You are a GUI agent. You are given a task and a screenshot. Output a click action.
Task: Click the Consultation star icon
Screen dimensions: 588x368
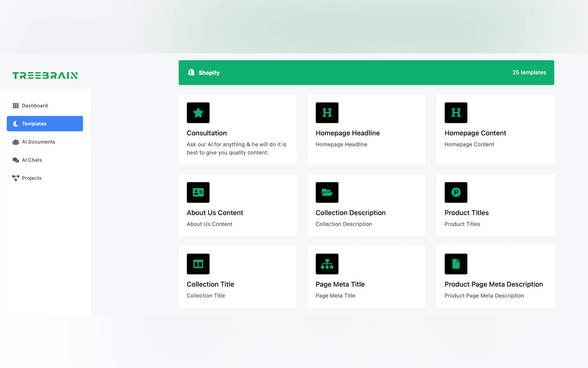[x=198, y=113]
